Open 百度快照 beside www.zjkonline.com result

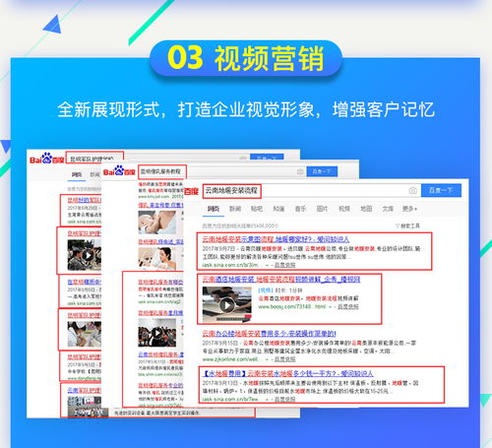[285, 359]
